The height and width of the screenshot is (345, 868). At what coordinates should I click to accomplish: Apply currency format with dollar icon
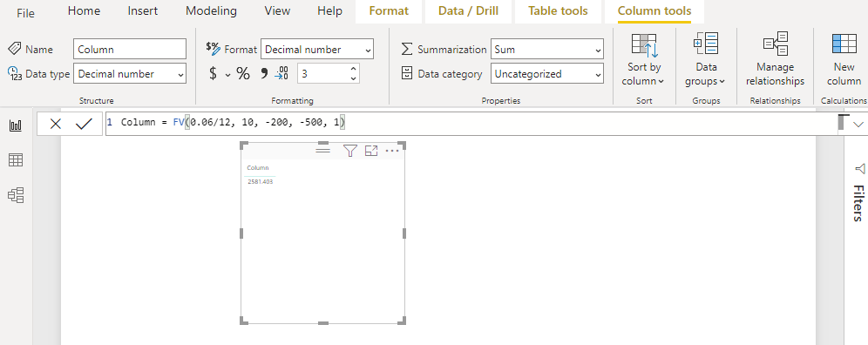point(214,74)
